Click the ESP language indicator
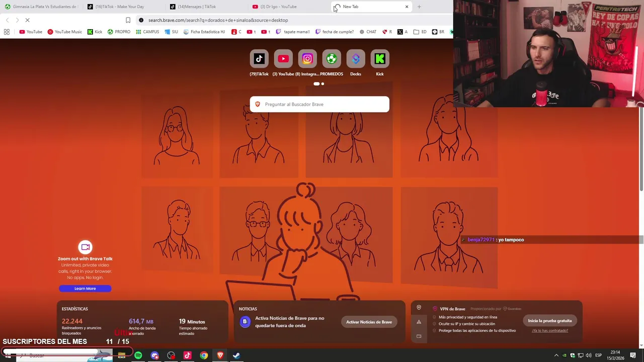644x362 pixels. 598,355
